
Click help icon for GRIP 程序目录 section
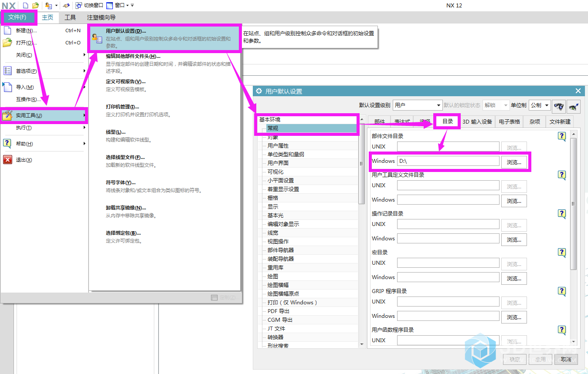(x=562, y=291)
